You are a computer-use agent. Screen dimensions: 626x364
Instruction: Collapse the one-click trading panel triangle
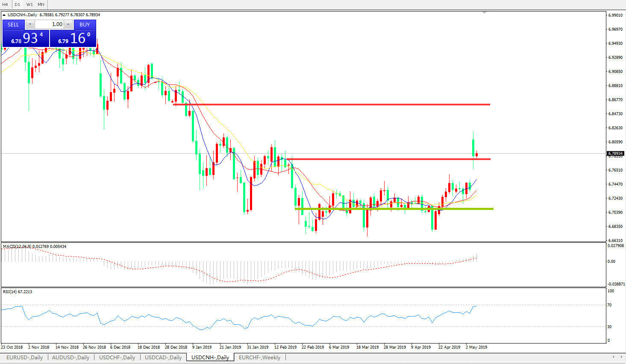[x=4, y=15]
